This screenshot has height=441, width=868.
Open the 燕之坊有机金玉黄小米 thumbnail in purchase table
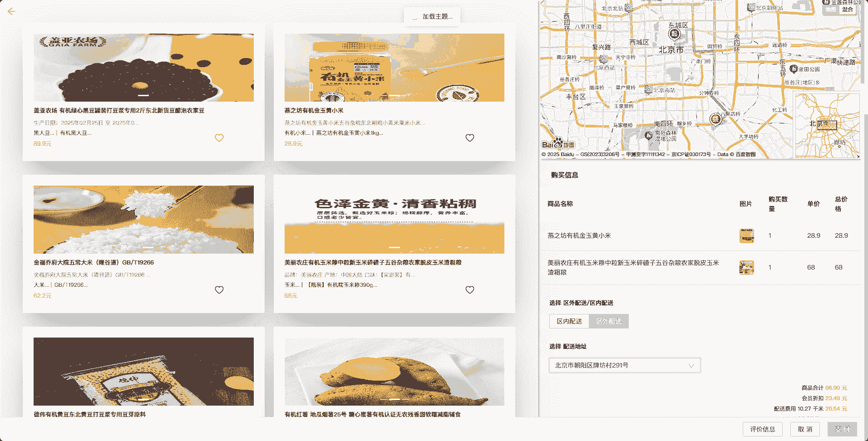click(746, 236)
